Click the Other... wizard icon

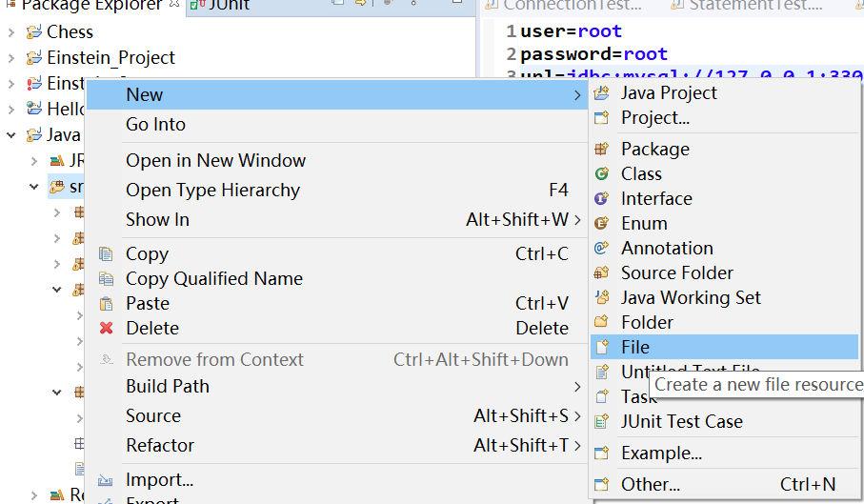pyautogui.click(x=602, y=484)
